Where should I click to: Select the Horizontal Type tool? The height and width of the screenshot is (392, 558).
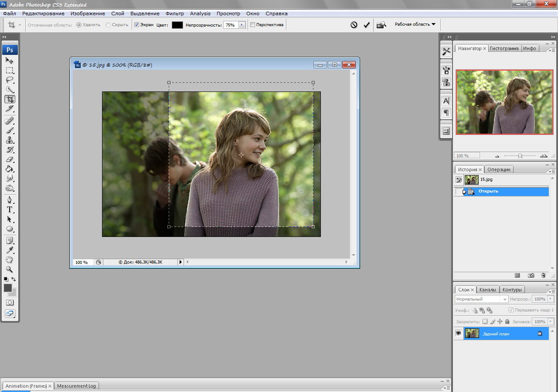[x=10, y=210]
